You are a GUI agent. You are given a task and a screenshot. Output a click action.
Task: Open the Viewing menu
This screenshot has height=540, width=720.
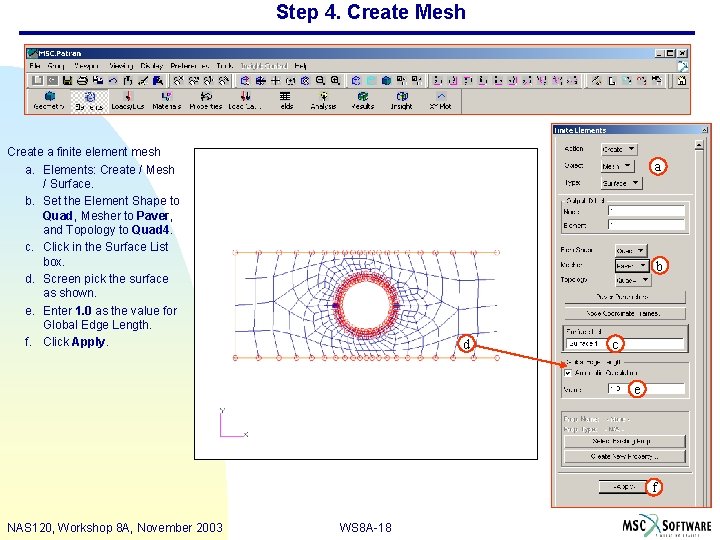pos(121,66)
